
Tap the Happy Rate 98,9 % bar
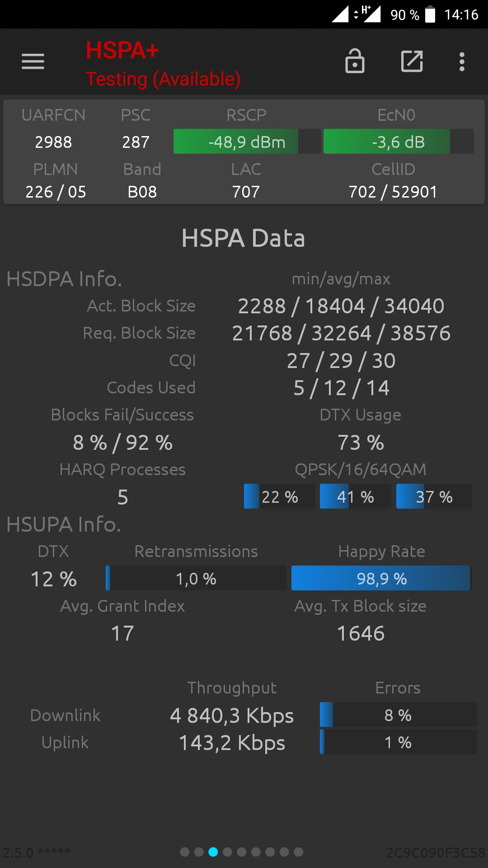pos(382,578)
